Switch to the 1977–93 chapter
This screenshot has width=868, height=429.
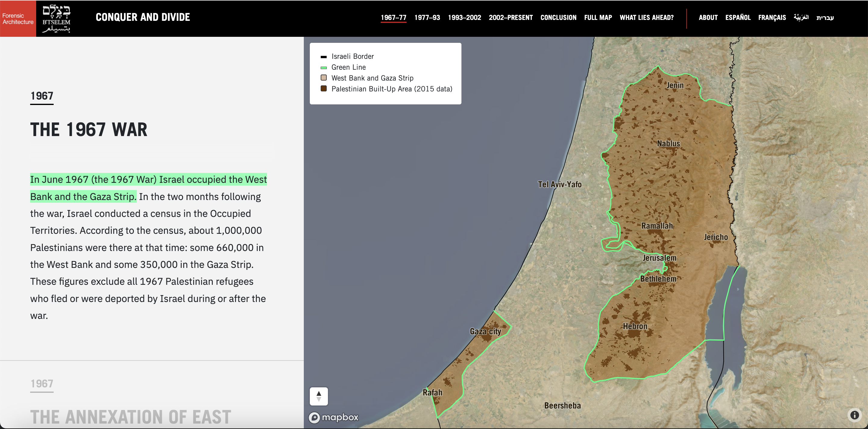[427, 17]
